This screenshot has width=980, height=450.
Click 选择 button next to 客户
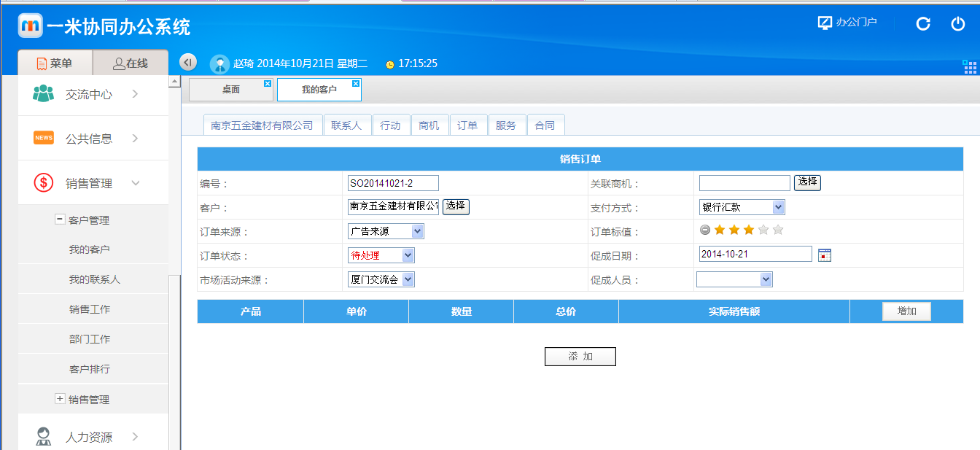456,206
